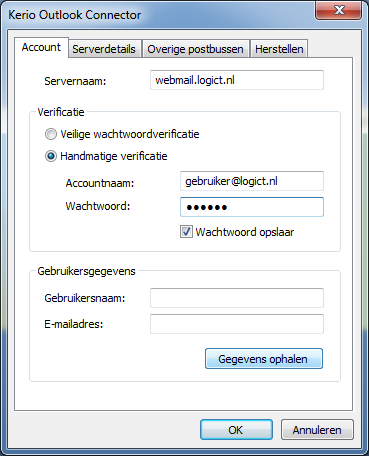Switch to the Account tab
369x456 pixels.
(41, 48)
